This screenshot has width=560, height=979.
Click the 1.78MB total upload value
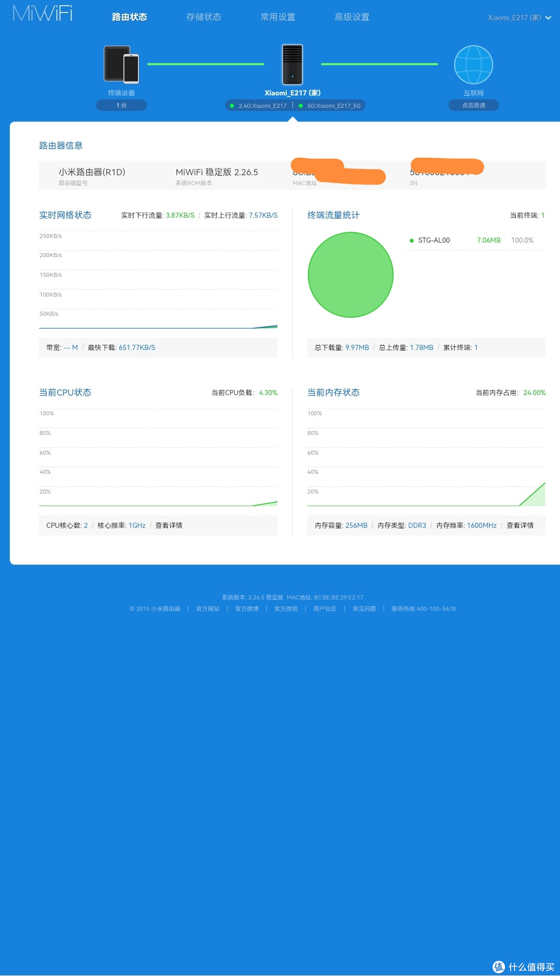422,348
